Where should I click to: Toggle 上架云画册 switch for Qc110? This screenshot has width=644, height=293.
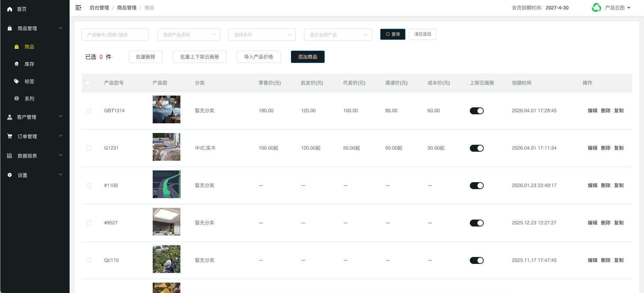click(476, 260)
